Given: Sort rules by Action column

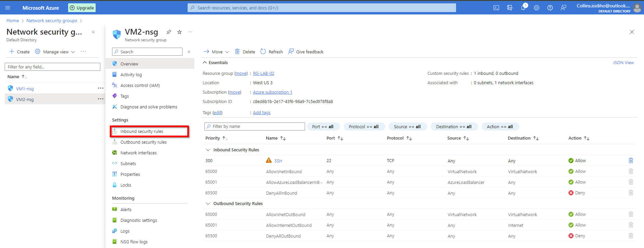Looking at the screenshot, I should (579, 138).
